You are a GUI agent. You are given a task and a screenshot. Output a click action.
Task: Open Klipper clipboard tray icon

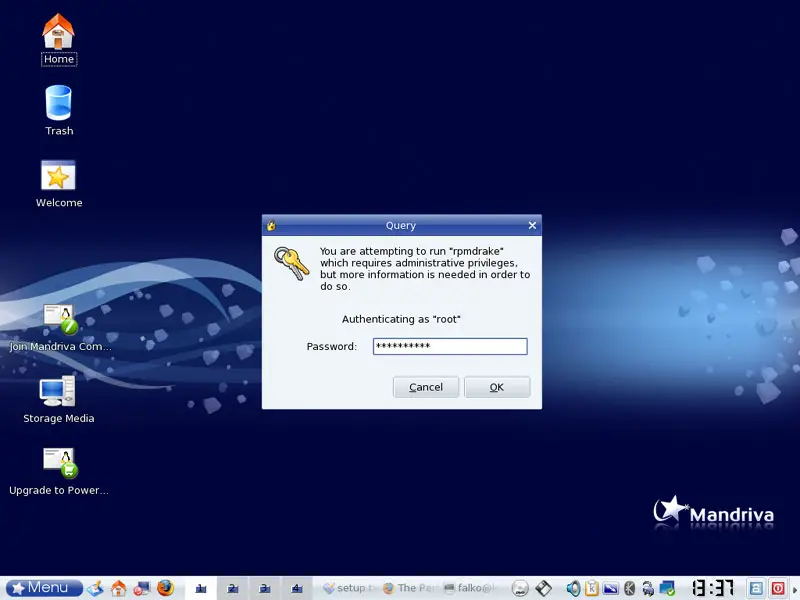pyautogui.click(x=592, y=588)
